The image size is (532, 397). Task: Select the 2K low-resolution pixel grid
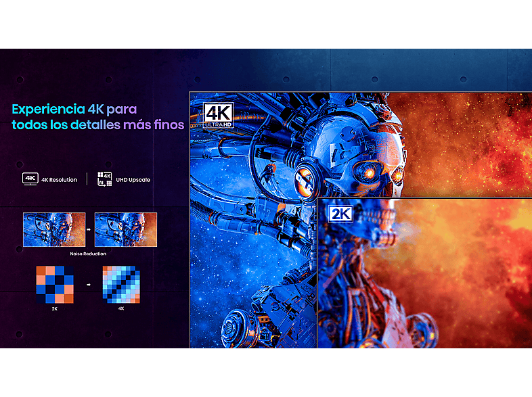click(54, 284)
